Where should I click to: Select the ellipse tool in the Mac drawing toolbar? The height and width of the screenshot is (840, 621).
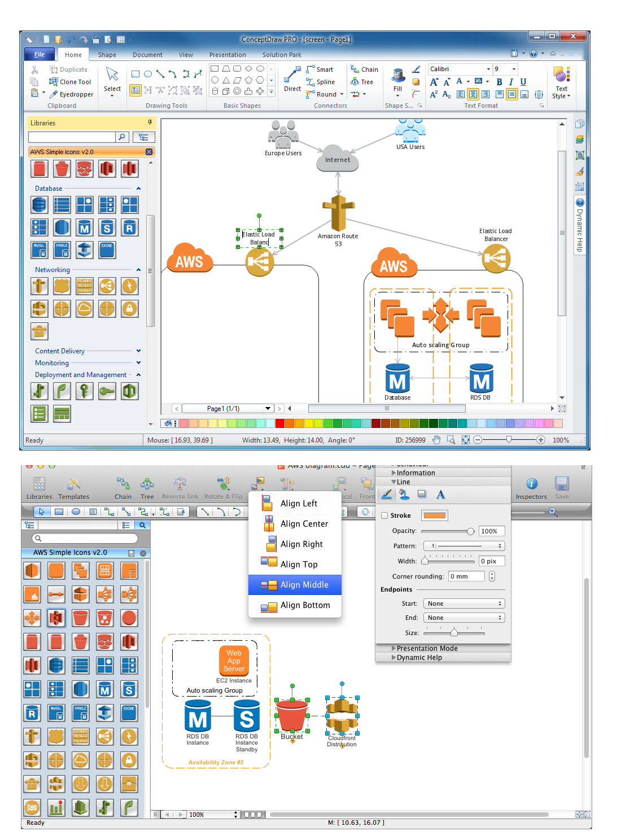pyautogui.click(x=76, y=512)
